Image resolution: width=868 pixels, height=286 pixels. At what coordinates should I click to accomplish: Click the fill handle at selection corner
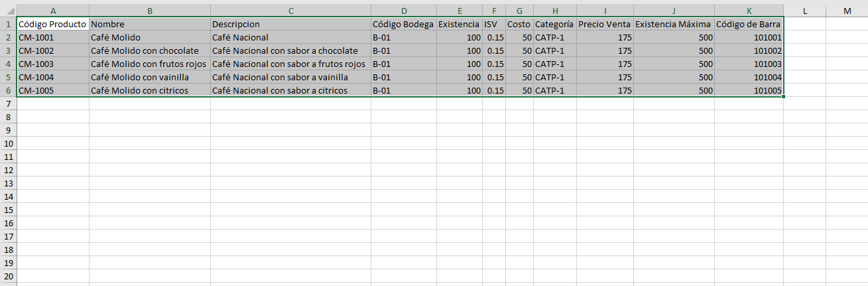pyautogui.click(x=784, y=97)
